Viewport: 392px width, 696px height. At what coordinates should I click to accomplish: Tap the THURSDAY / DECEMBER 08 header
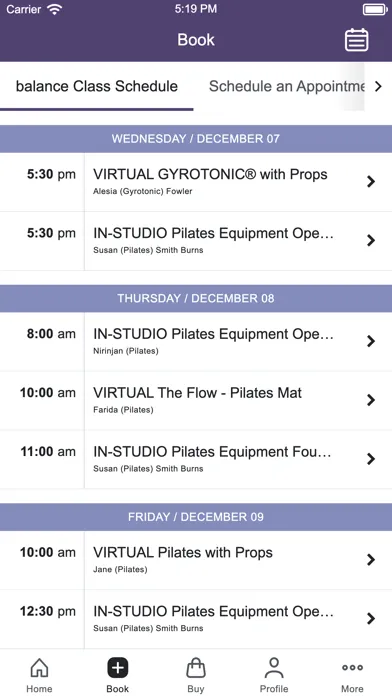pyautogui.click(x=196, y=298)
